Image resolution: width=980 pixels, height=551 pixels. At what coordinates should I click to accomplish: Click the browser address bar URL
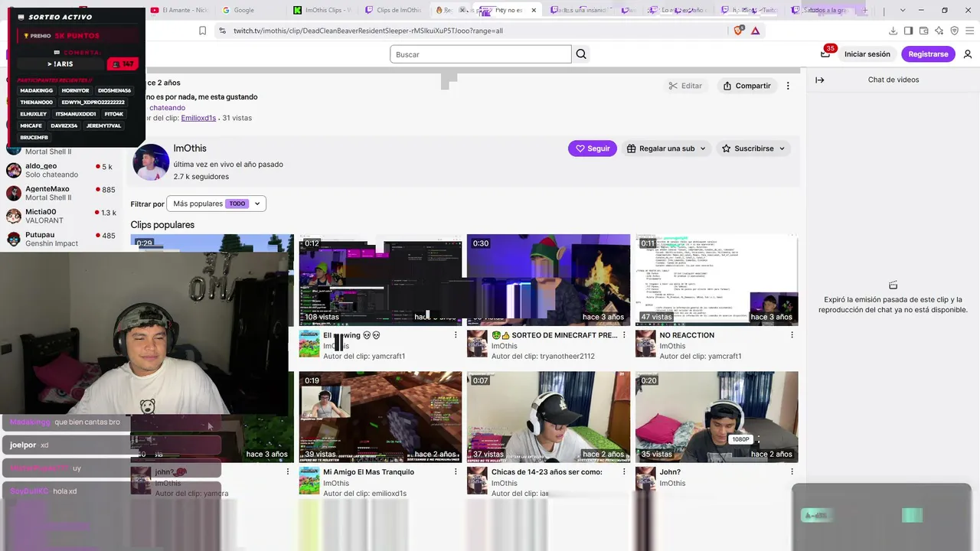[368, 31]
